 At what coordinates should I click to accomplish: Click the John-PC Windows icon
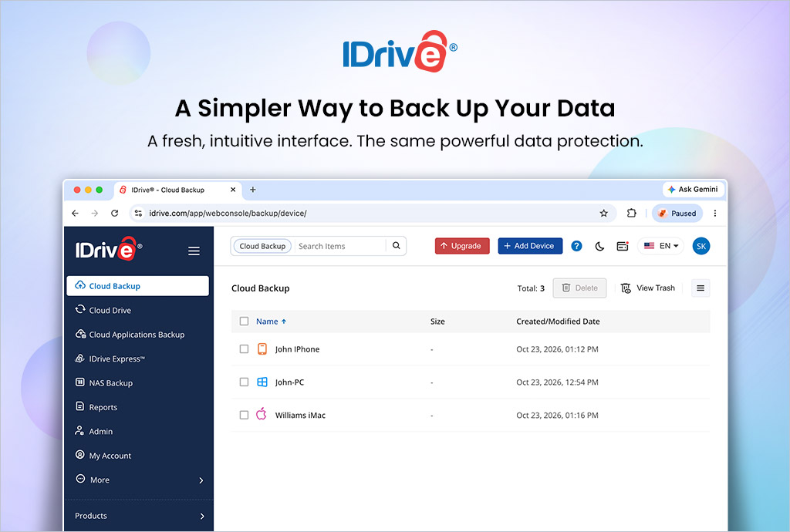click(262, 382)
